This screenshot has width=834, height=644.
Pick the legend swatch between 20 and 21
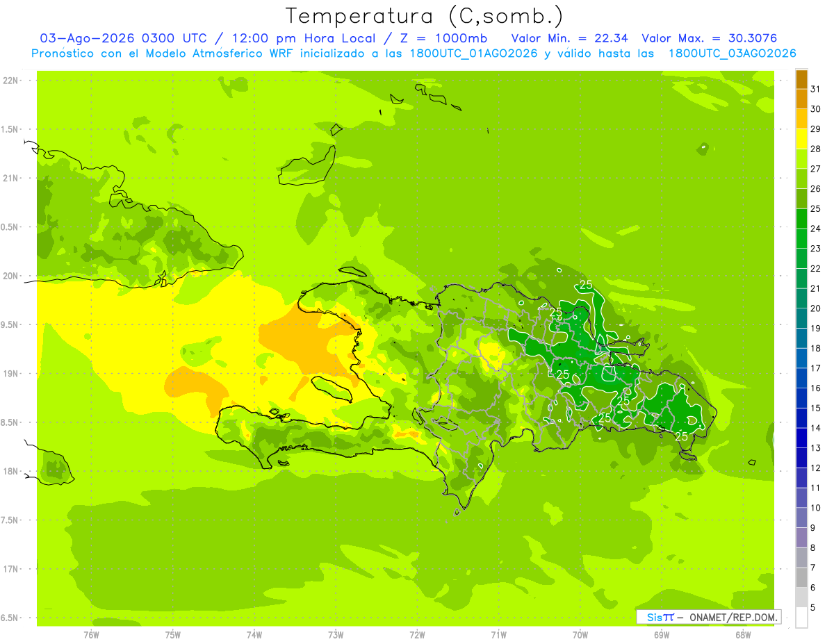coord(801,298)
